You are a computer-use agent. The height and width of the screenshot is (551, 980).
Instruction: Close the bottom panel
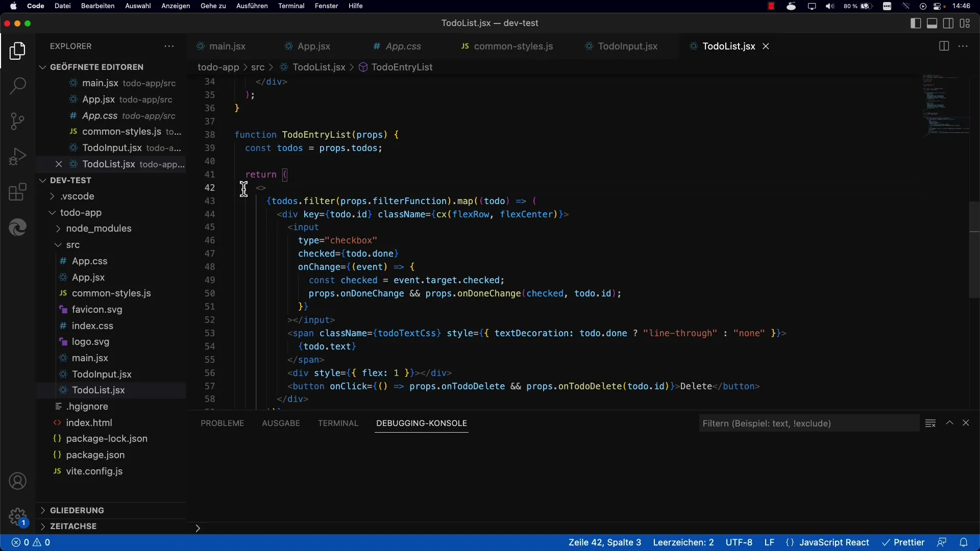click(x=966, y=423)
